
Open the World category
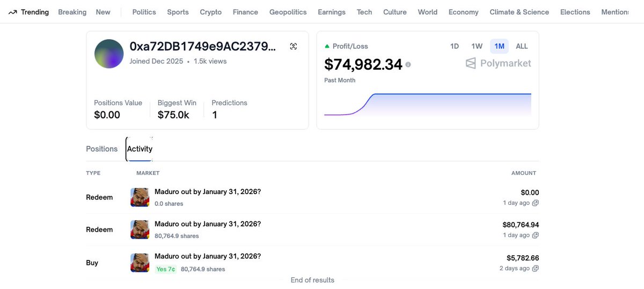click(428, 12)
